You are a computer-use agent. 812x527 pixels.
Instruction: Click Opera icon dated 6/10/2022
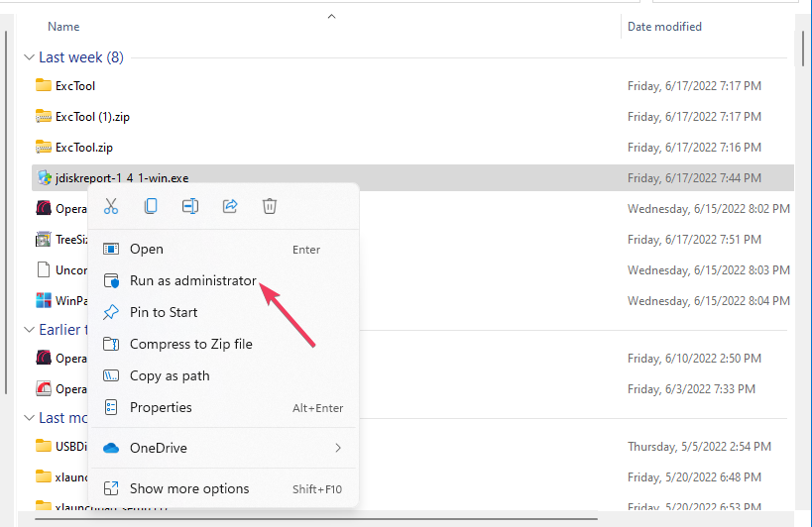click(44, 358)
